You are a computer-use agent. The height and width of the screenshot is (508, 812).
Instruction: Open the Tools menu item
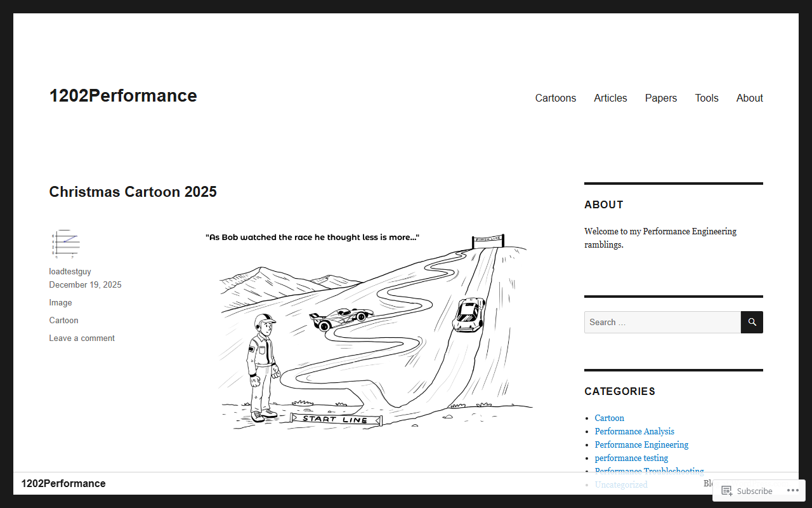[x=707, y=98]
